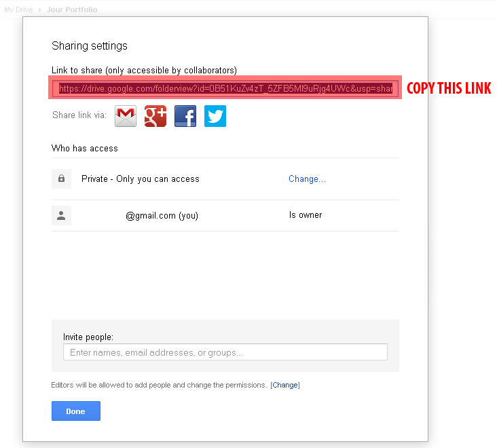Click the 'Private - Only you can access' row
Viewport: 497px width, 448px height.
point(141,179)
